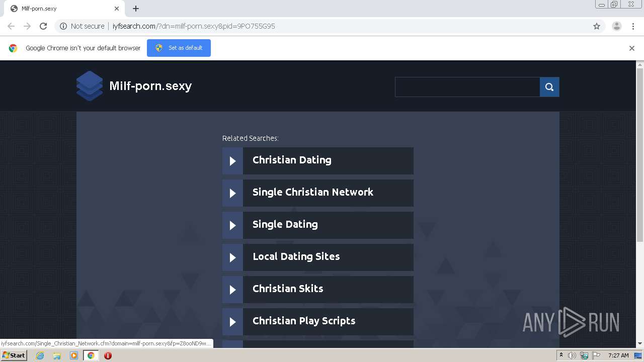View site info via Not secure icon
The width and height of the screenshot is (644, 362).
click(63, 26)
